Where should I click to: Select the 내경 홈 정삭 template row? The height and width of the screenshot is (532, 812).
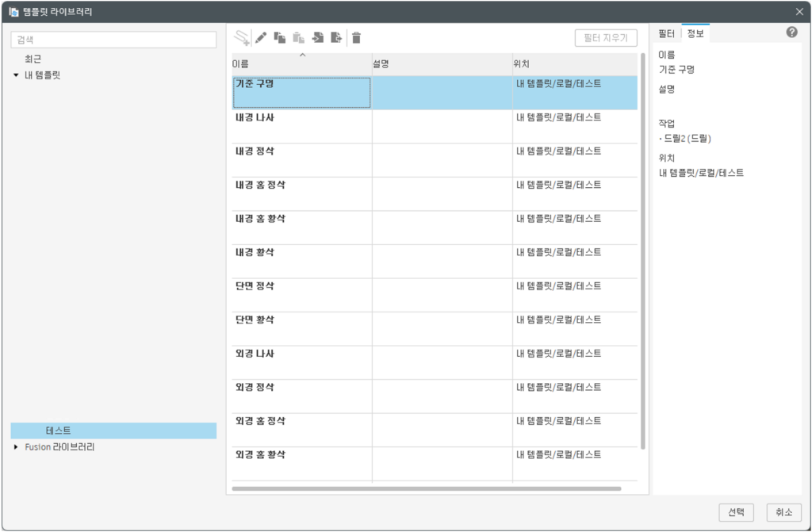pyautogui.click(x=435, y=193)
